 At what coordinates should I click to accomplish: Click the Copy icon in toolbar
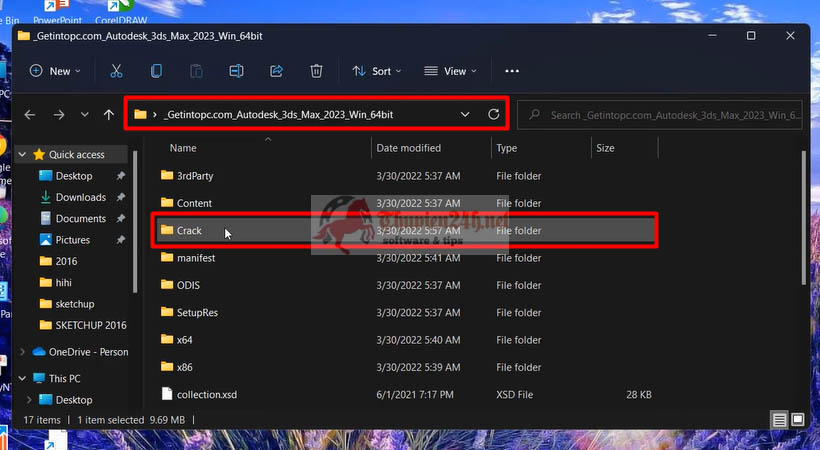(156, 71)
